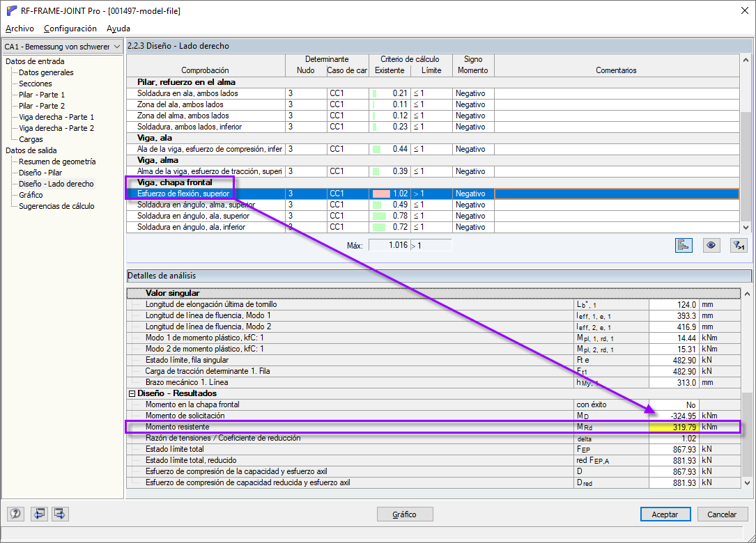Image resolution: width=756 pixels, height=543 pixels.
Task: Go to previous table with back arrow icon
Action: [x=39, y=514]
